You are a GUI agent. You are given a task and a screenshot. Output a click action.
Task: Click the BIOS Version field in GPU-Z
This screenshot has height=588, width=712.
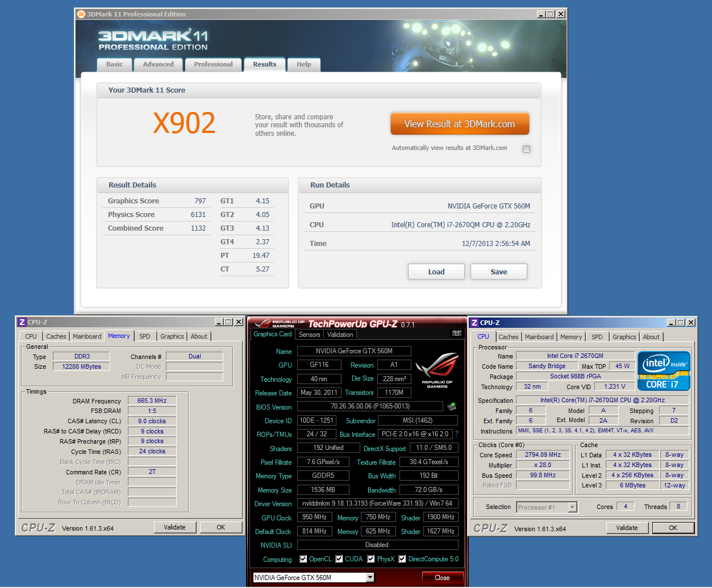coord(370,406)
